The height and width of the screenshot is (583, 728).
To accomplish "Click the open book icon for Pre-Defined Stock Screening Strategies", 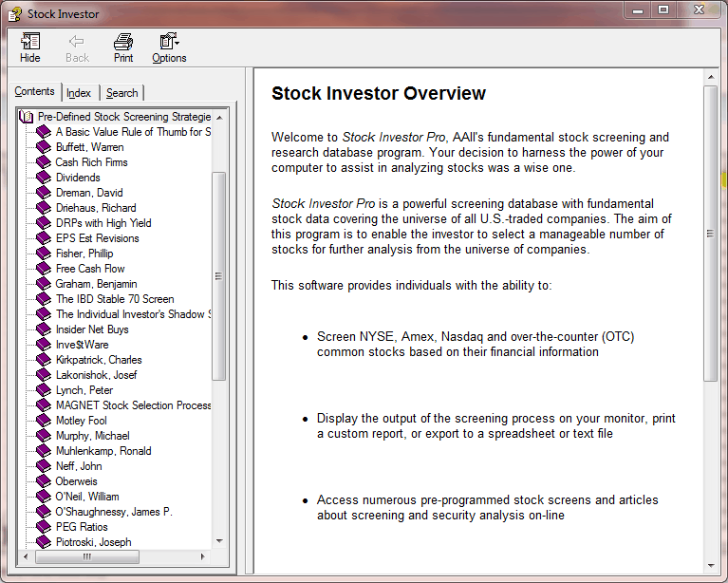I will [27, 117].
